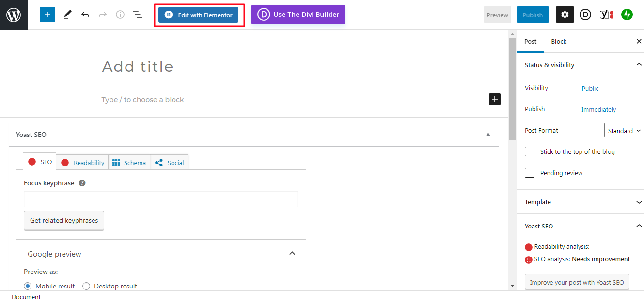The image size is (644, 302).
Task: Click the Yoast SEO icon near Publish
Action: pos(605,15)
